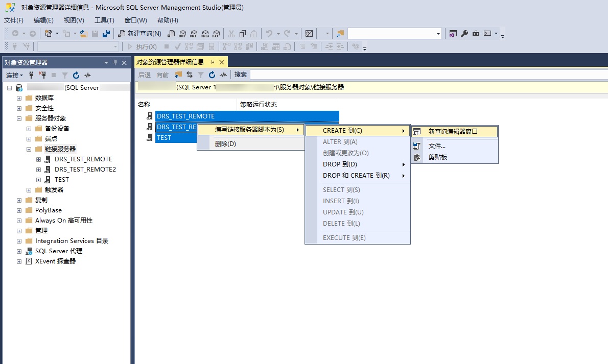
Task: Click the New Query Editor Window icon
Action: pyautogui.click(x=417, y=132)
